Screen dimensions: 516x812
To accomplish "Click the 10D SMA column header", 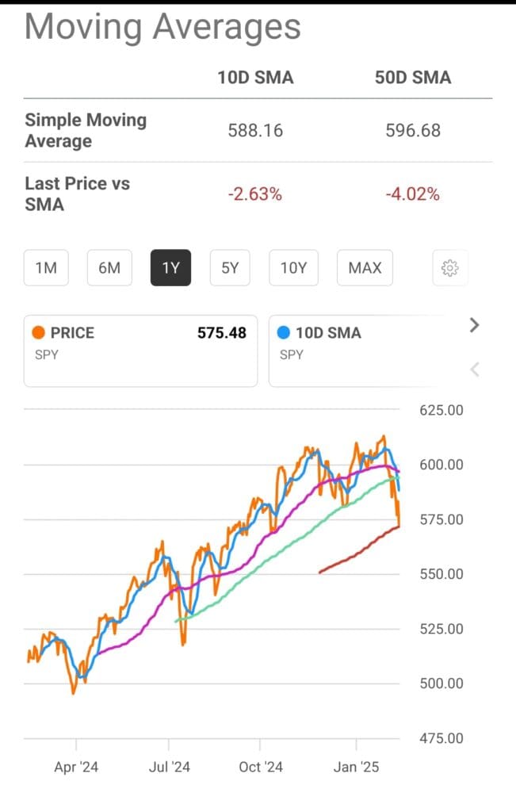I will coord(255,77).
